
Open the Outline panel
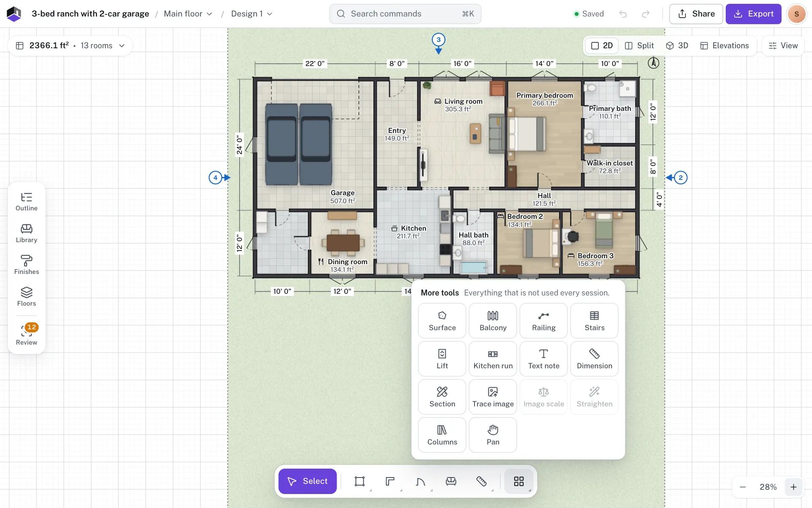coord(27,202)
